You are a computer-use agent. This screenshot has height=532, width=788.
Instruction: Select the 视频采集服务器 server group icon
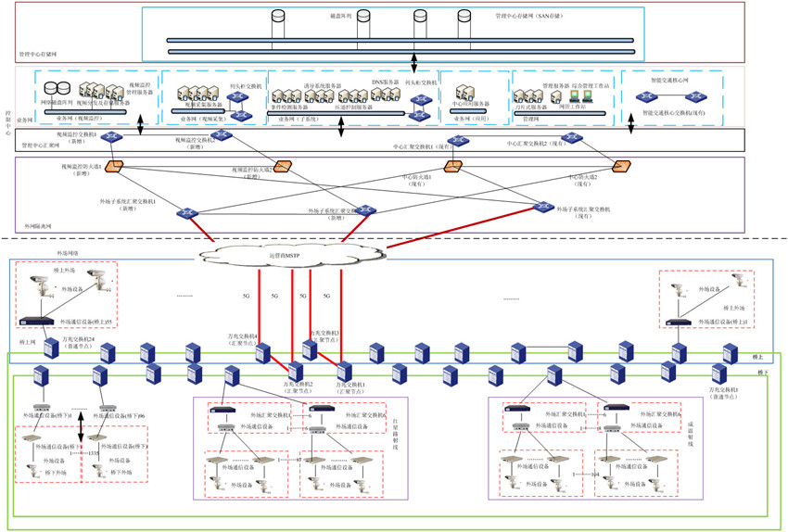point(198,94)
